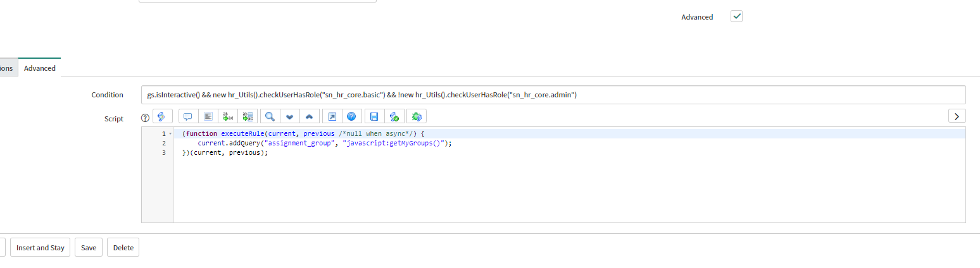The image size is (980, 268).
Task: Select the Advanced tab
Action: tap(40, 68)
